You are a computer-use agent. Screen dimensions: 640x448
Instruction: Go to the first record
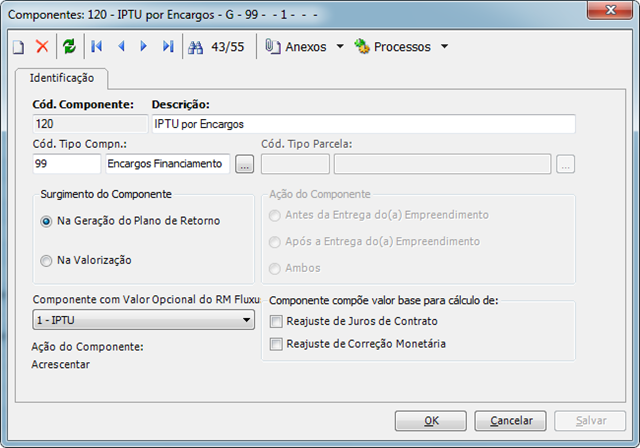point(97,47)
